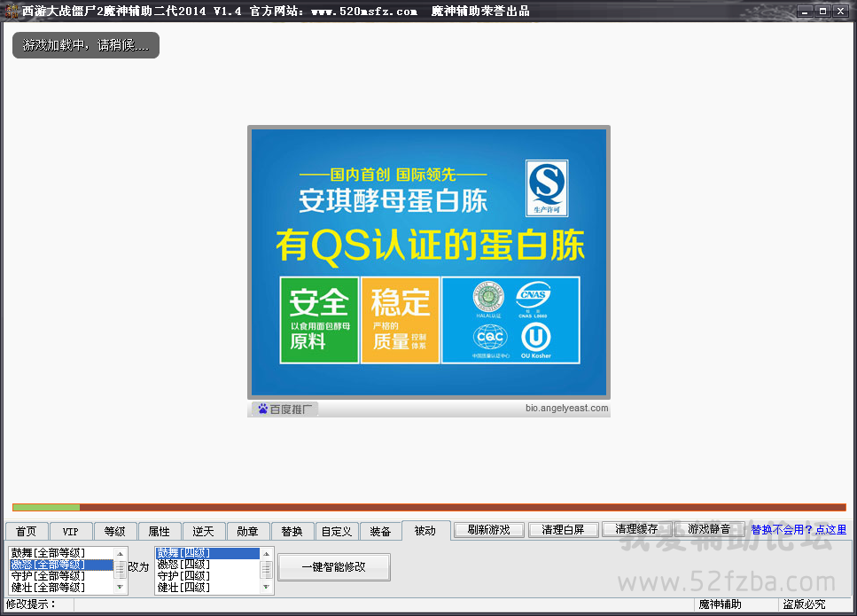Click the 百度推广 paw icon under the ad
The width and height of the screenshot is (857, 616).
click(x=262, y=409)
